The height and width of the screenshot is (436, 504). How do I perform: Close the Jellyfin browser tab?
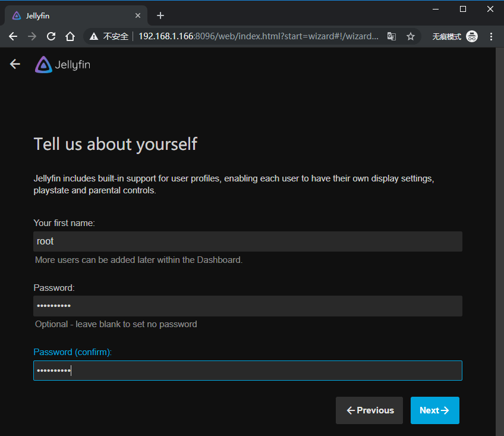click(x=138, y=15)
